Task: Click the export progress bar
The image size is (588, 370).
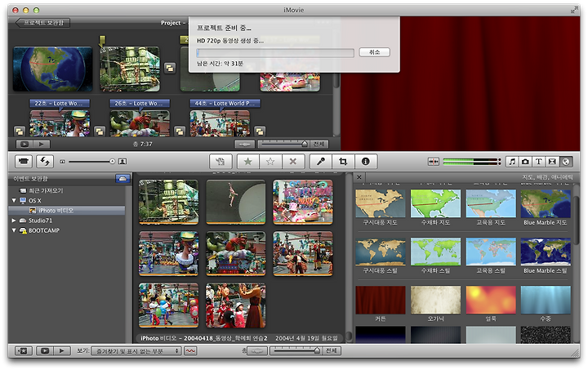Action: [x=275, y=53]
